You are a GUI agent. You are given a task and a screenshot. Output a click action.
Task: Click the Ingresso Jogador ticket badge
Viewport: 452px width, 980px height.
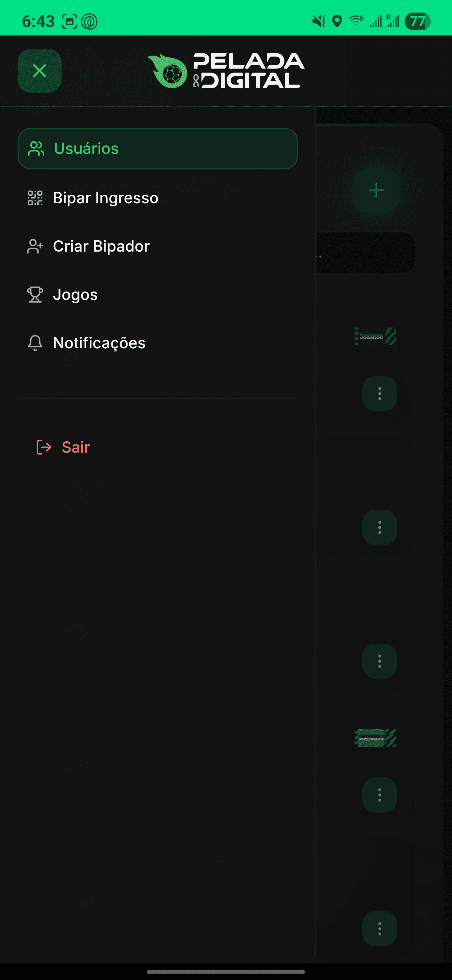[x=375, y=336]
